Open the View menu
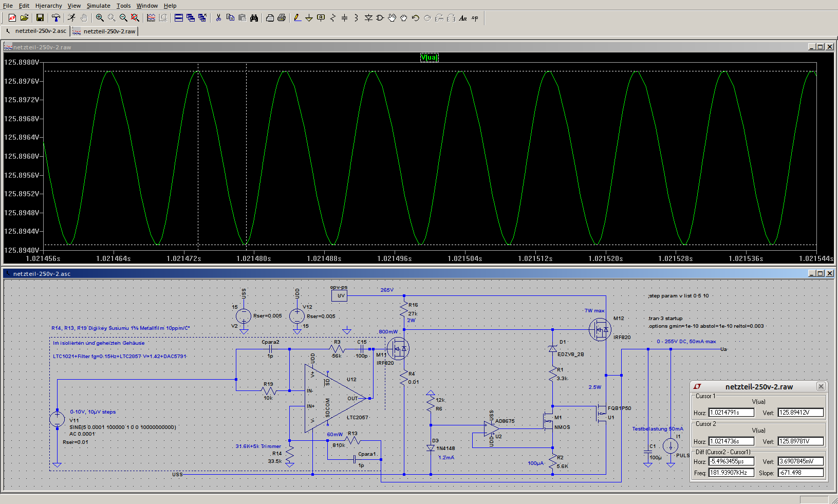 pos(74,6)
